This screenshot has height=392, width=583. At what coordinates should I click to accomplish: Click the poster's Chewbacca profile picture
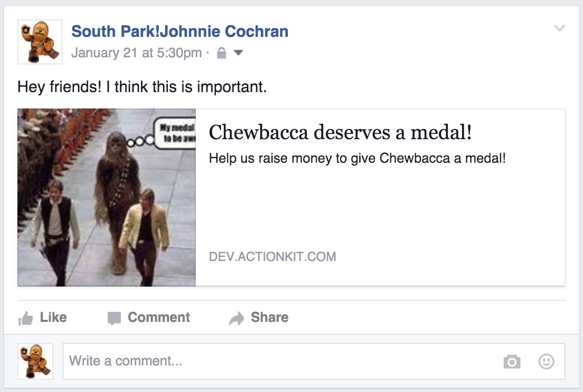click(x=40, y=42)
